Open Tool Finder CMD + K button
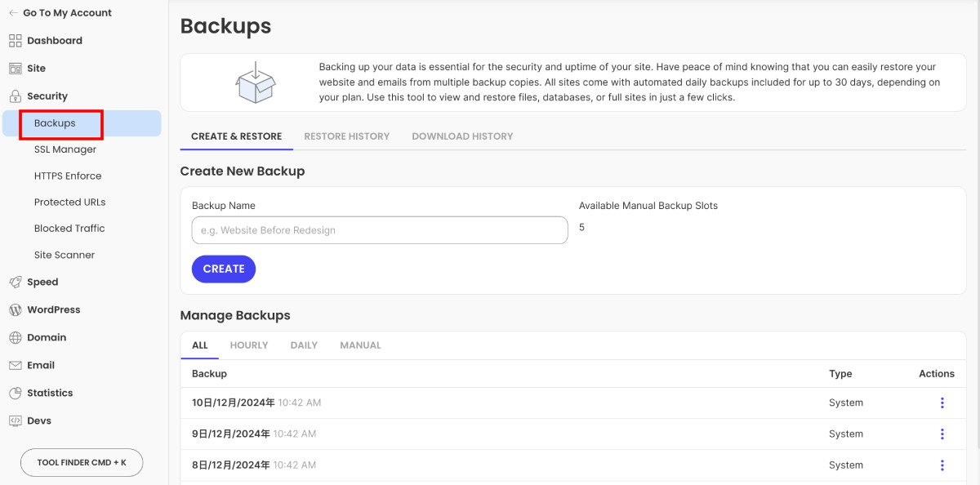This screenshot has height=485, width=980. coord(82,462)
